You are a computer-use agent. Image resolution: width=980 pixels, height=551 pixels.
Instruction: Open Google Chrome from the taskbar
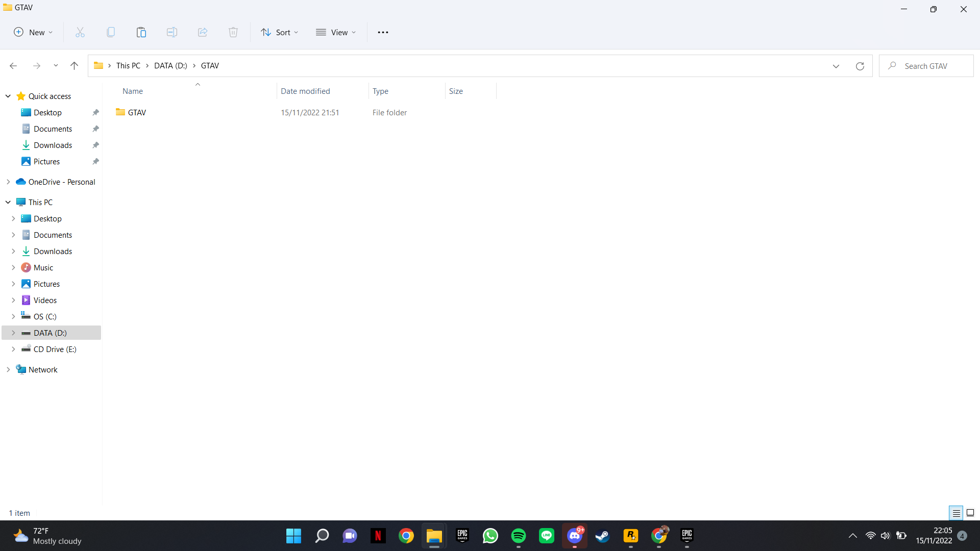click(x=406, y=536)
